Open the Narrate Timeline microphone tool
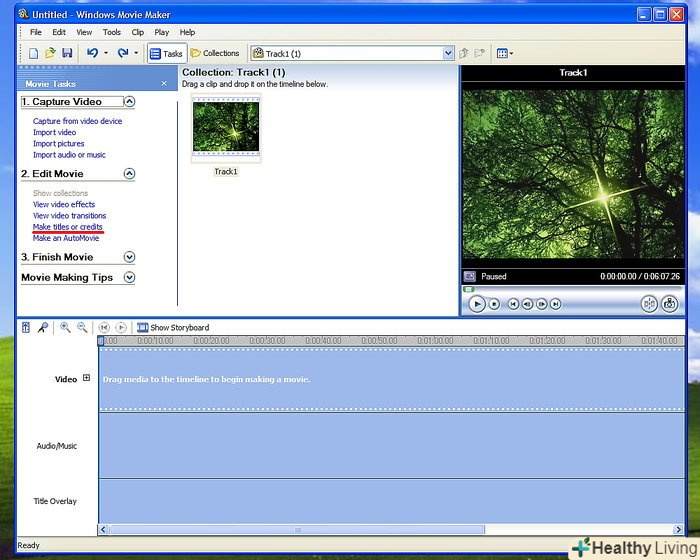 pyautogui.click(x=42, y=327)
